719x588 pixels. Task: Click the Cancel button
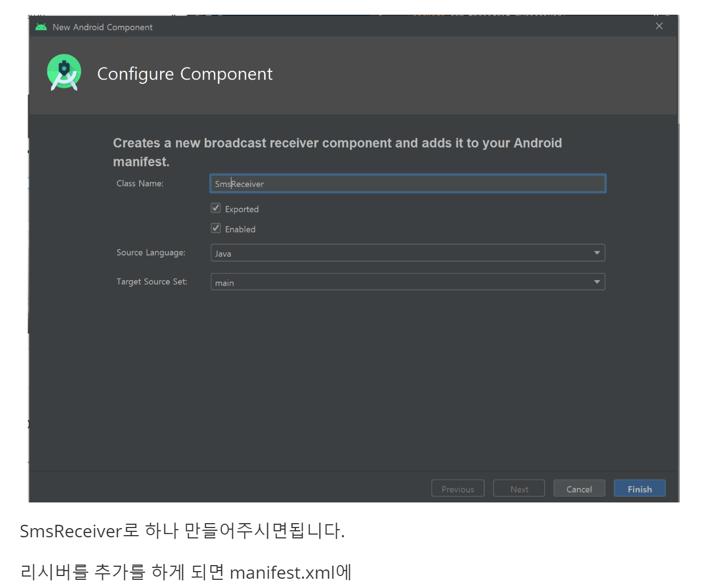[x=579, y=488]
